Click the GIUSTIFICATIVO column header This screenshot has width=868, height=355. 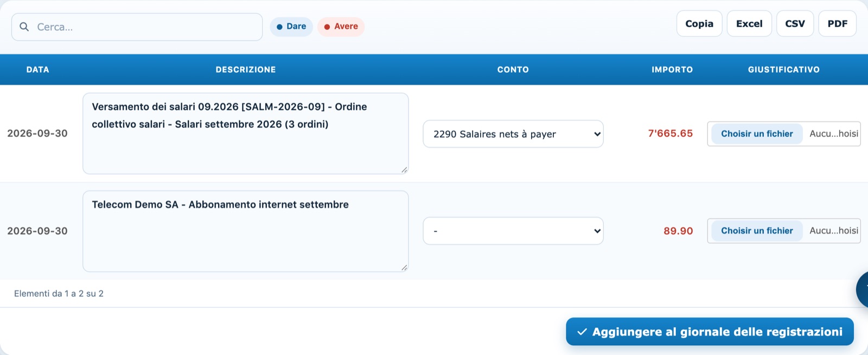point(784,69)
